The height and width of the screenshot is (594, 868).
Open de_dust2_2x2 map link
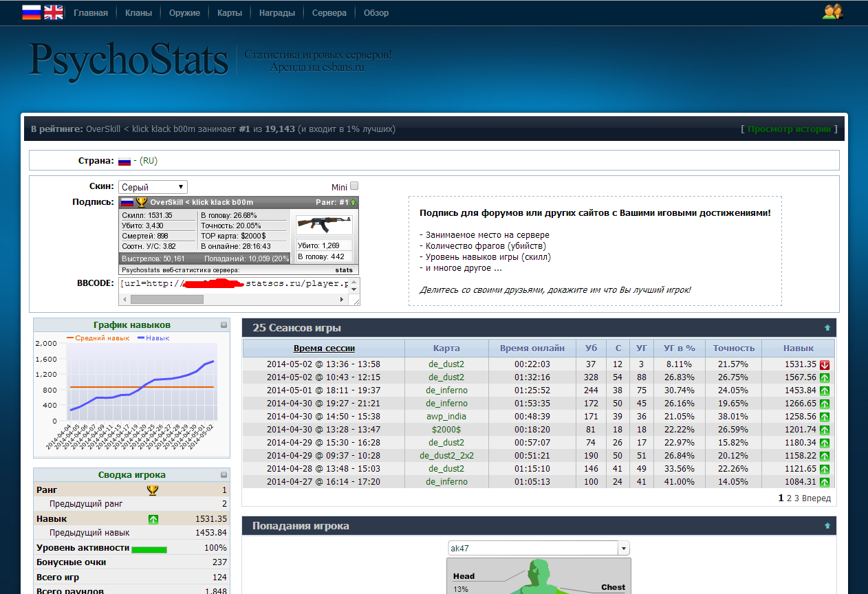click(x=446, y=456)
